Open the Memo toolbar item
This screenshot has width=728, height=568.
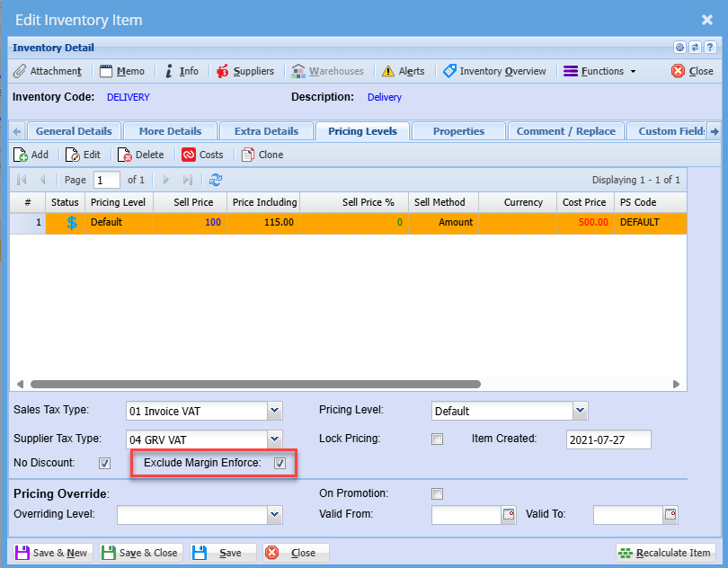click(x=121, y=71)
